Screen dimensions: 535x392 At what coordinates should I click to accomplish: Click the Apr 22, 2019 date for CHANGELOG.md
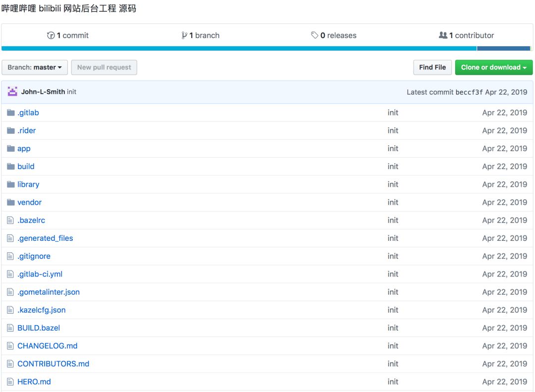(x=505, y=346)
